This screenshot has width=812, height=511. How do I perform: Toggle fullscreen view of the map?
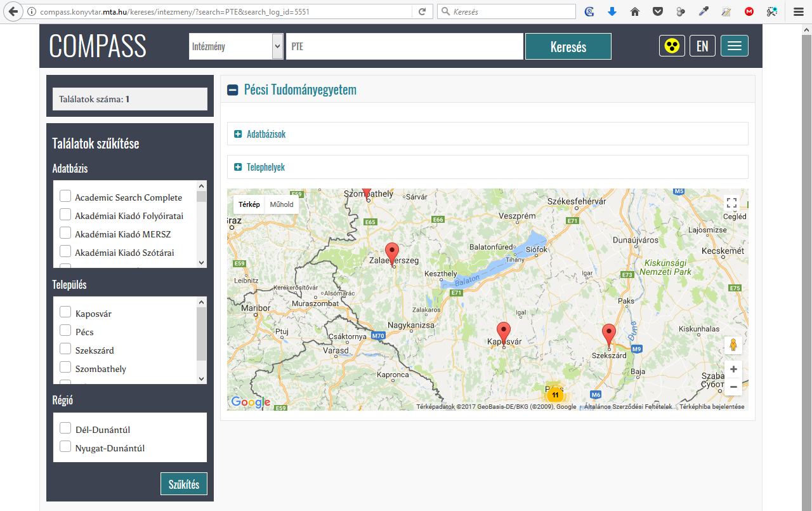point(732,203)
